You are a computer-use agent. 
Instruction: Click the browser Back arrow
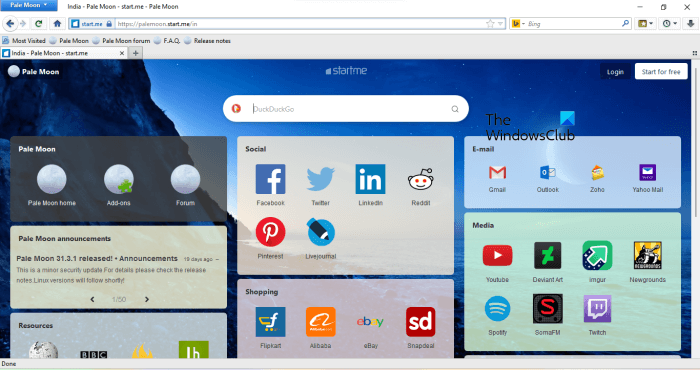[10, 24]
